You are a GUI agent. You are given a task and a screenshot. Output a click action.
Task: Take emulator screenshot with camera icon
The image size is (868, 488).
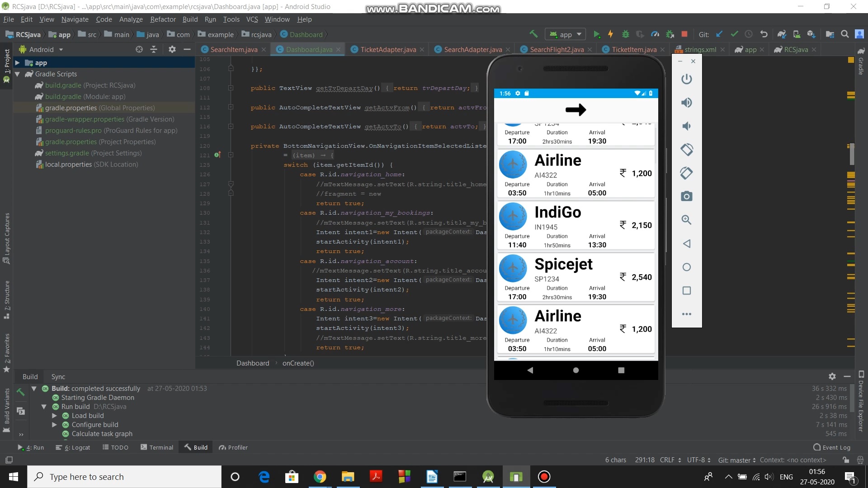point(687,197)
